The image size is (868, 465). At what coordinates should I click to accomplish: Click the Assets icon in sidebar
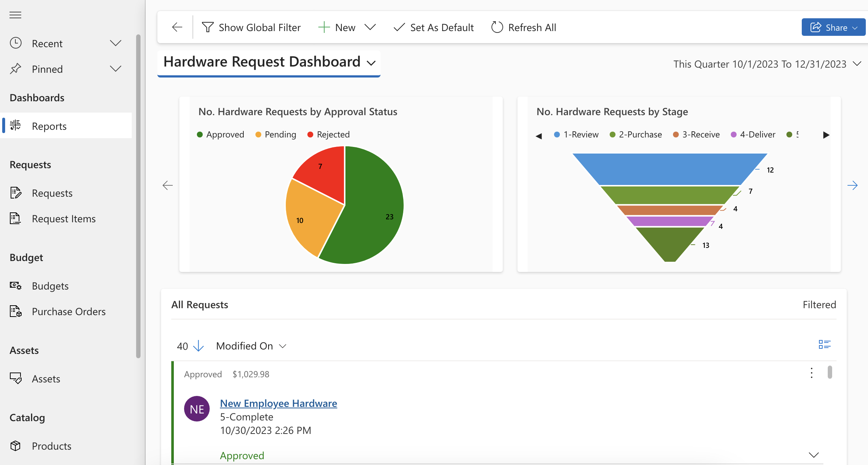point(15,378)
